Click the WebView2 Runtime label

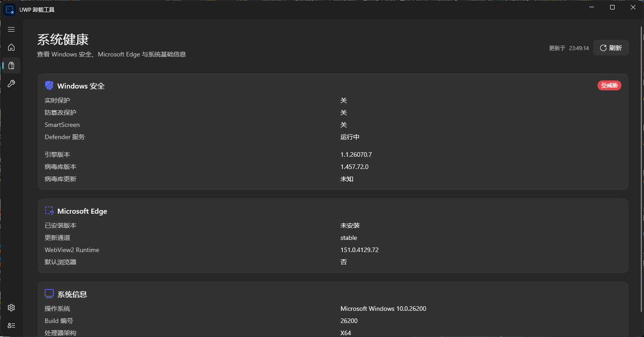pos(72,250)
